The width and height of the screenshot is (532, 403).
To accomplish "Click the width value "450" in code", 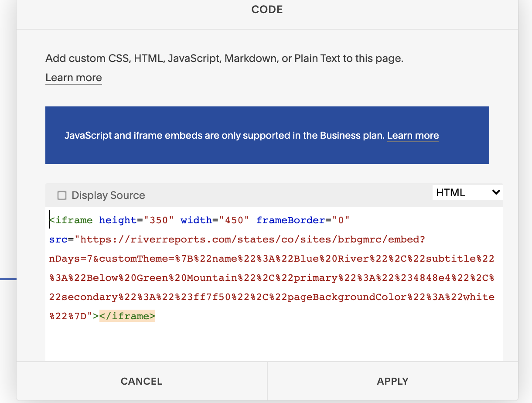I will (x=234, y=220).
